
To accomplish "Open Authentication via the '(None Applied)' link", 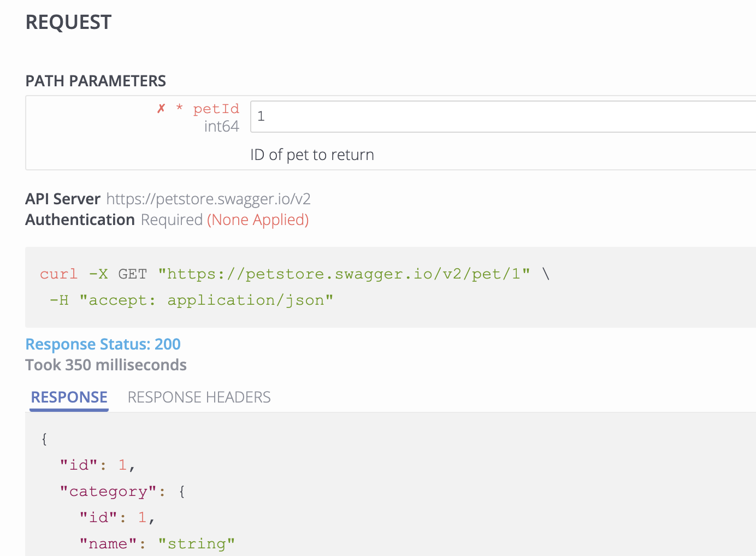I will (258, 220).
